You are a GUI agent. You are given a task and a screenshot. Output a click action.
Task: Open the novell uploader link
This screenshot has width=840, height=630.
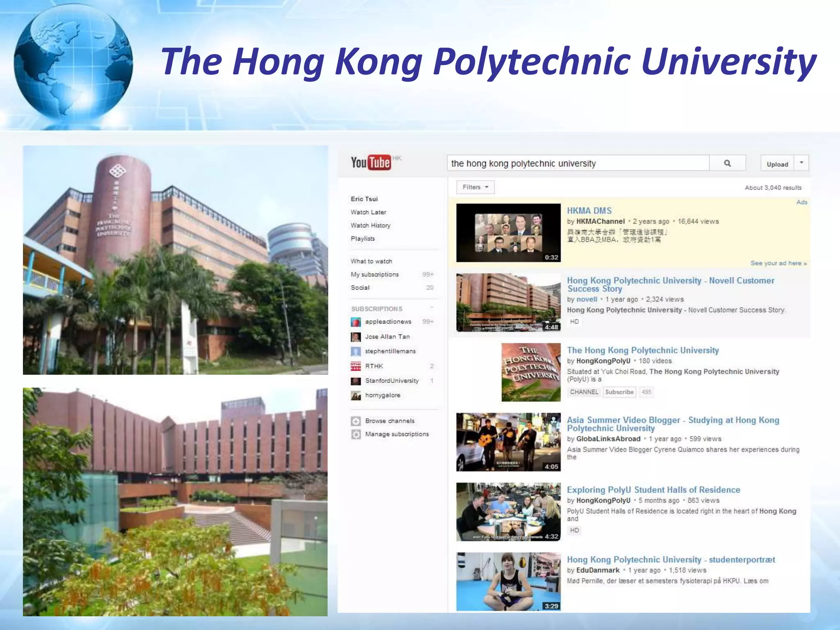587,299
